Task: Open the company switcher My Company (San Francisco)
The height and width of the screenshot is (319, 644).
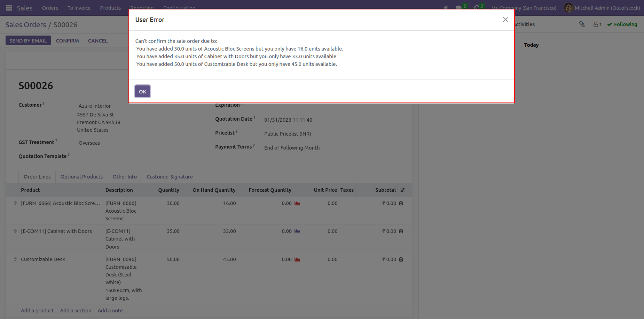Action: [524, 8]
